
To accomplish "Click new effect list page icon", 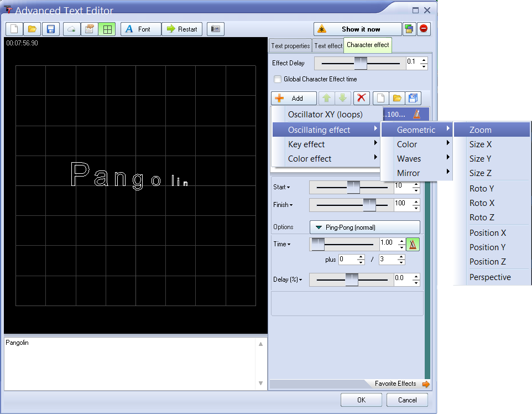I will point(380,98).
